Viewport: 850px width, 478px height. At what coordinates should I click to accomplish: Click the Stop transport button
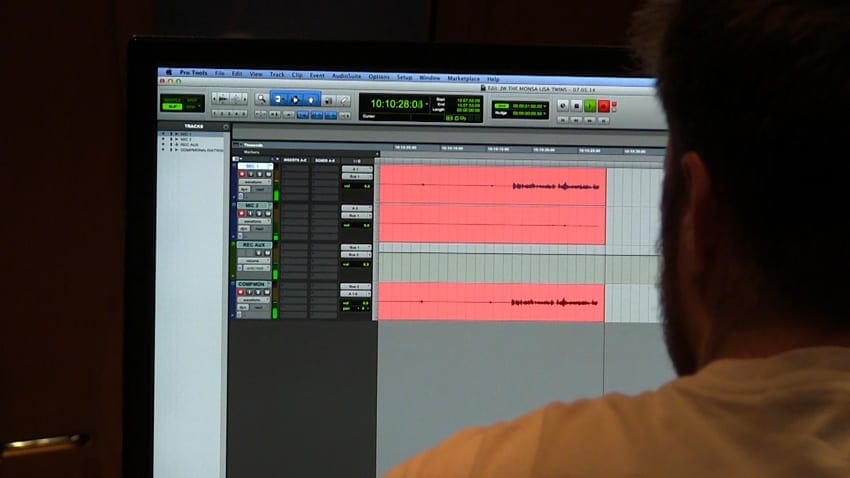point(576,105)
